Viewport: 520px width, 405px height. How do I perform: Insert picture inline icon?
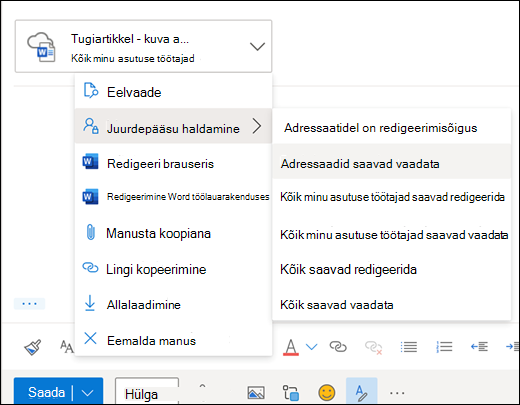[256, 393]
